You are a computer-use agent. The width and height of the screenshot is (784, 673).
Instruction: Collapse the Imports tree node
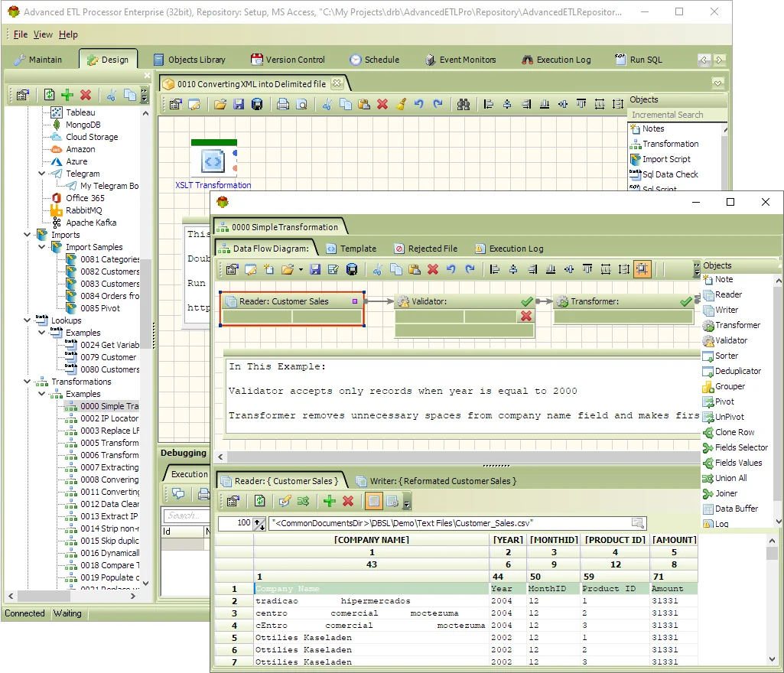click(x=27, y=235)
